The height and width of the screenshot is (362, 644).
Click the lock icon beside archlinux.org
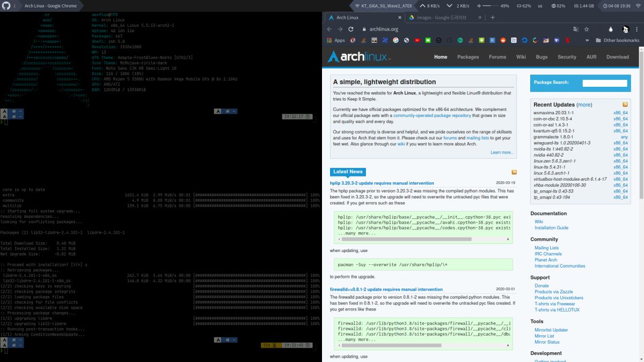coord(364,29)
